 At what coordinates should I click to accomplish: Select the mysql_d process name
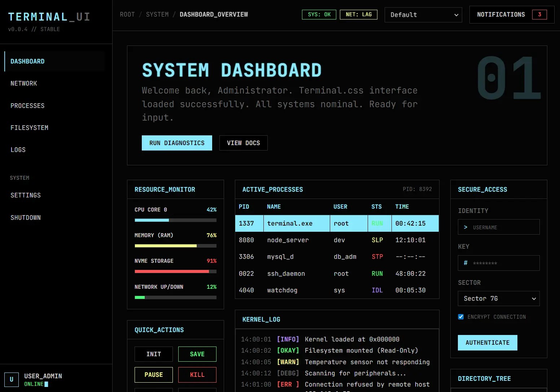tap(280, 257)
